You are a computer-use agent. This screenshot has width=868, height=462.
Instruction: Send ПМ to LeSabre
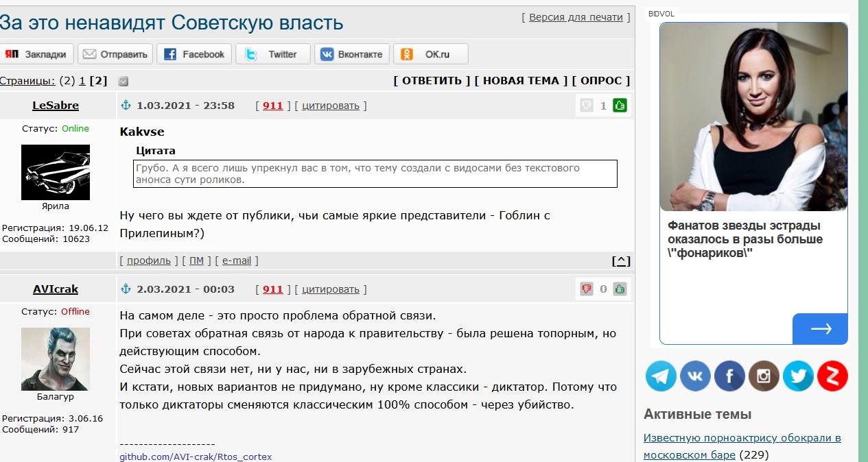196,260
